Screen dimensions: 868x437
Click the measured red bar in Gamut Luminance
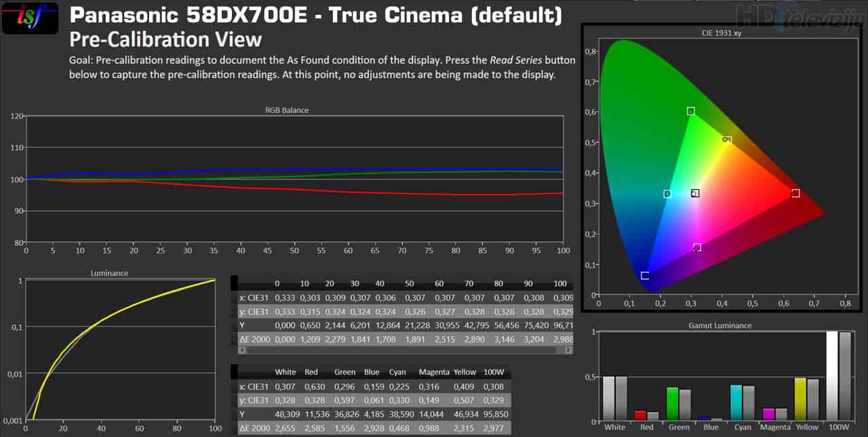click(x=640, y=416)
